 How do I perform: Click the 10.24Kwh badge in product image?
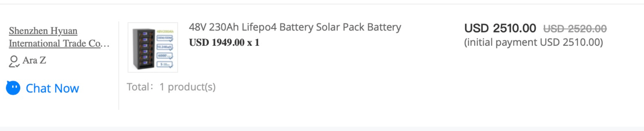click(165, 47)
